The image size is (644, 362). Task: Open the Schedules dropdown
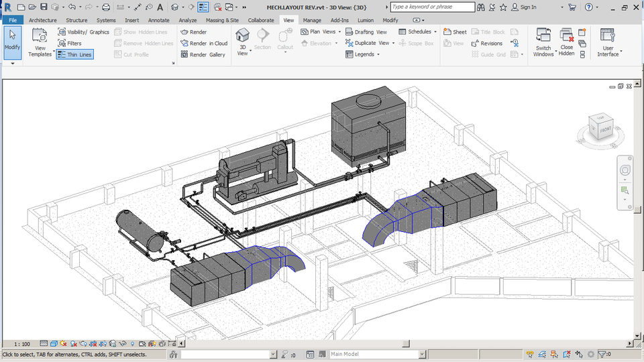pos(418,32)
